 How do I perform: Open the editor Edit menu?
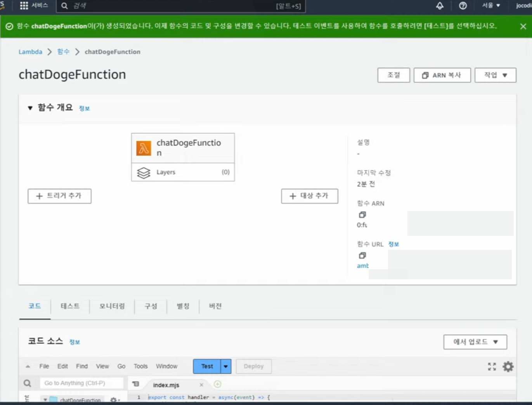click(x=62, y=366)
